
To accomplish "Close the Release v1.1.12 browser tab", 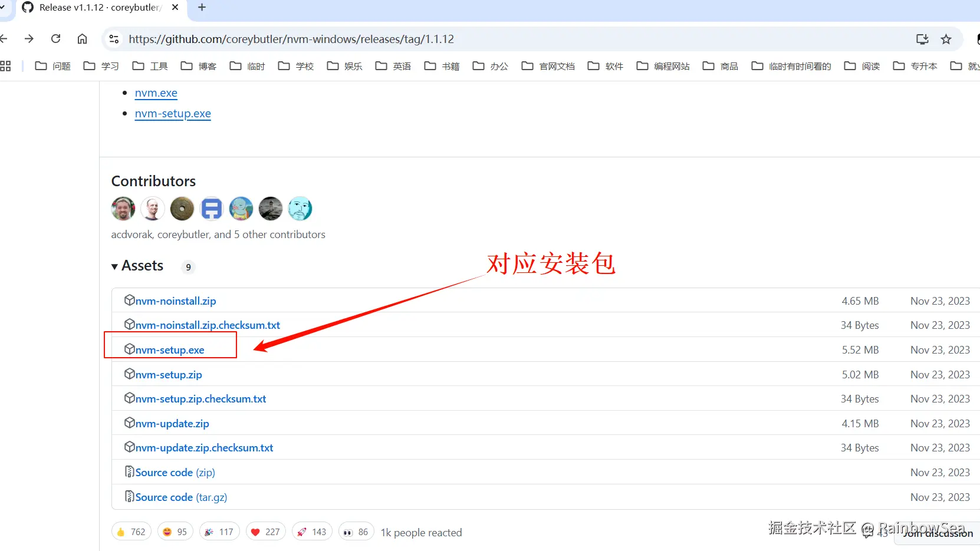I will pos(175,8).
